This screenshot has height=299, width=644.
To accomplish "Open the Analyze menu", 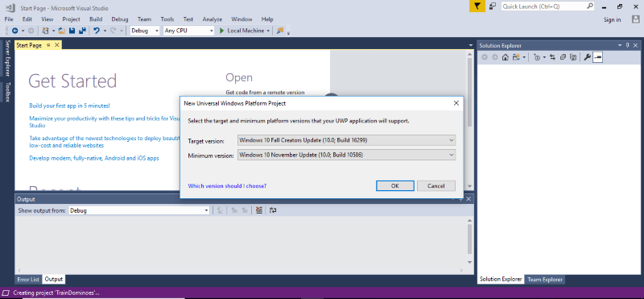I will [213, 19].
